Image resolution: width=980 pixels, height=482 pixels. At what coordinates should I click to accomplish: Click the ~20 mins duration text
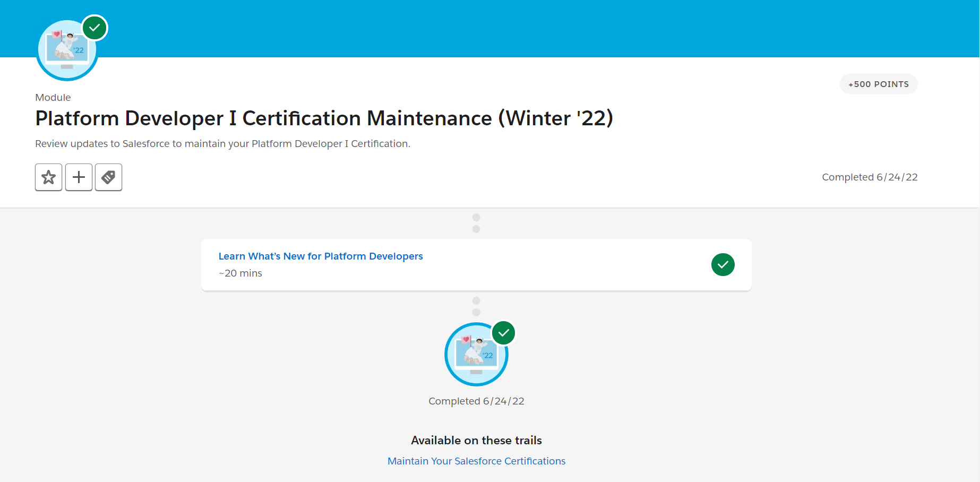tap(240, 273)
